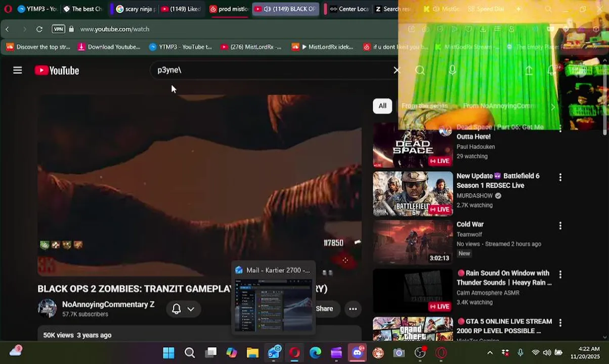
Task: Open options for the Cold War video
Action: tap(560, 226)
